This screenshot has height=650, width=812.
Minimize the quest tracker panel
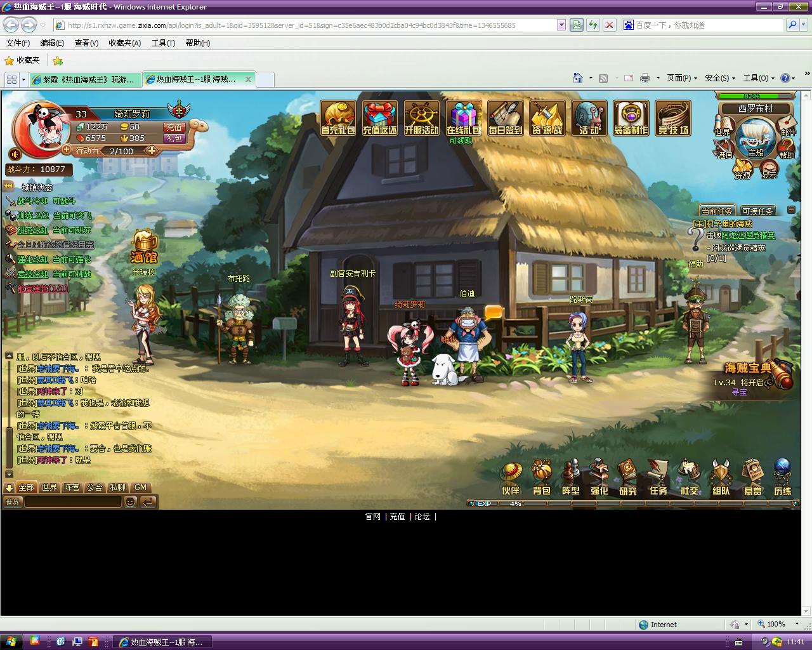[x=791, y=209]
